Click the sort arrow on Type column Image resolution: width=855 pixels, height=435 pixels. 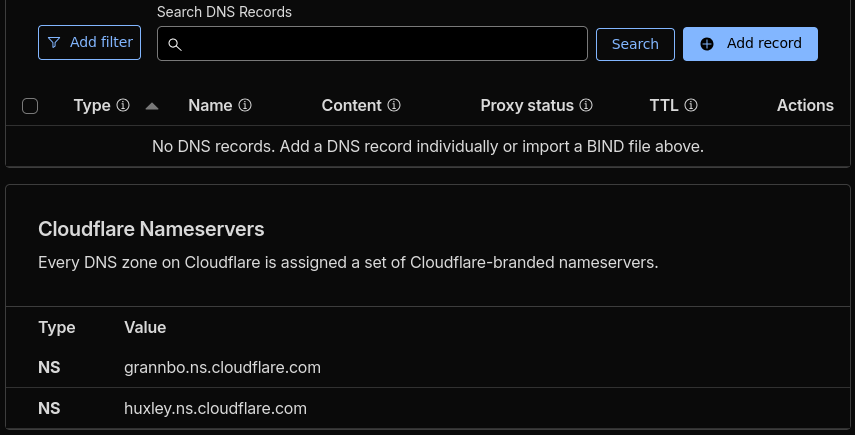click(152, 105)
